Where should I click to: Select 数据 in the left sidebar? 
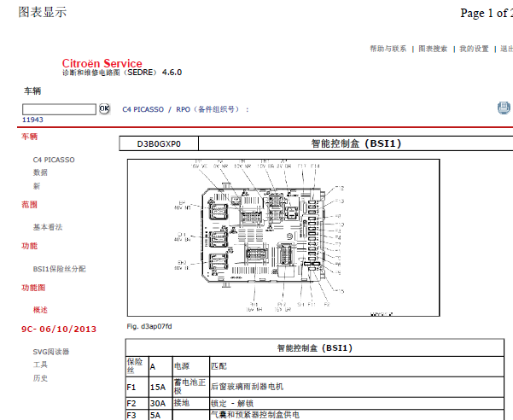(x=40, y=172)
